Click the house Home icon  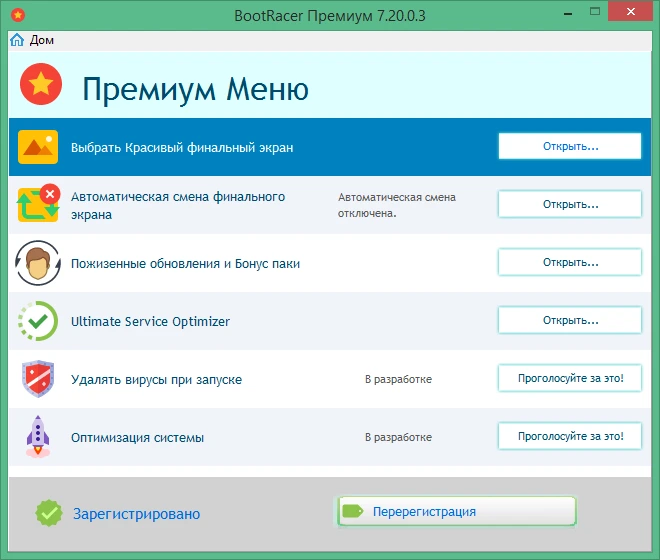(17, 40)
